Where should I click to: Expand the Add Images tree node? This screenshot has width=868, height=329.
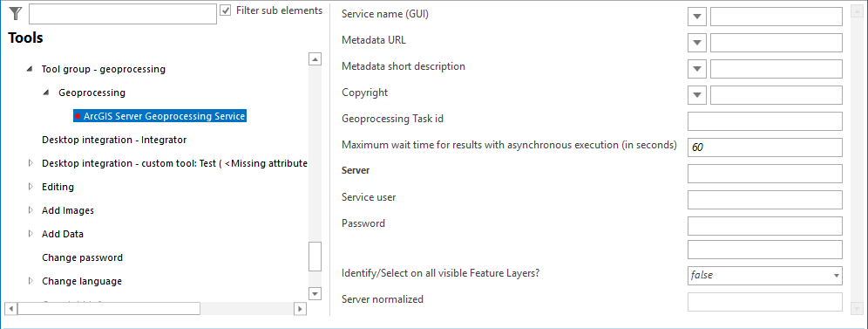tap(31, 210)
